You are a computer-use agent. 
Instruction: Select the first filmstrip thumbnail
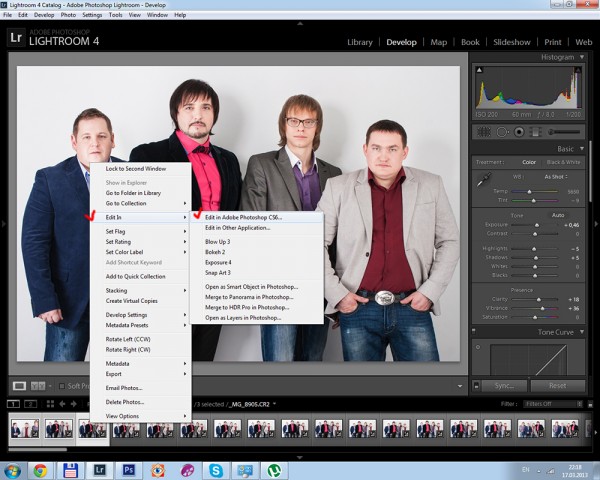25,429
